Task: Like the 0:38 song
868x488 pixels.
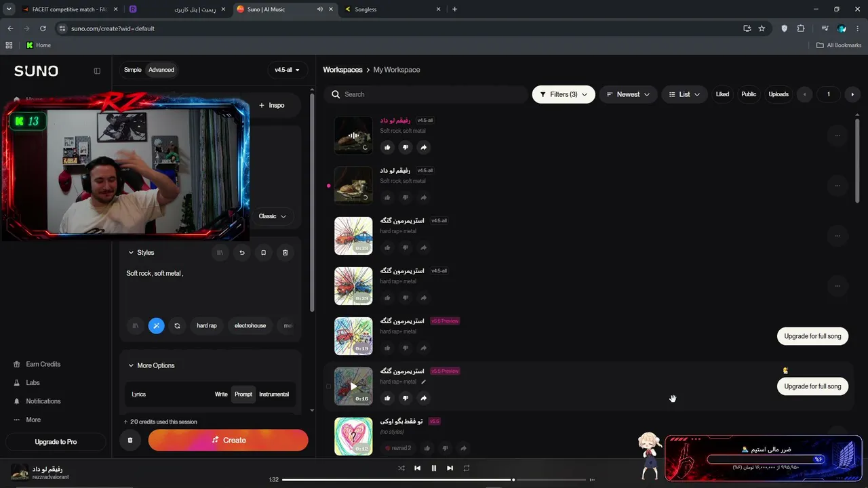Action: tap(387, 247)
